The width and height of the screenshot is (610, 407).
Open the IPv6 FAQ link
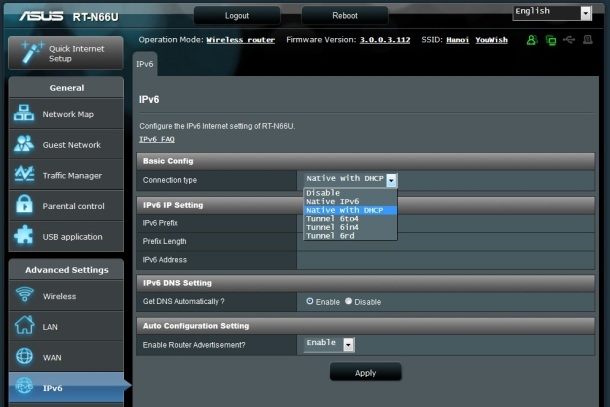(157, 140)
